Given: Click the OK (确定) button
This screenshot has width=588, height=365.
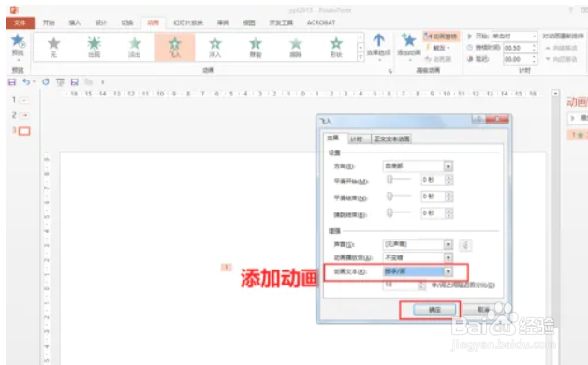Looking at the screenshot, I should 434,310.
